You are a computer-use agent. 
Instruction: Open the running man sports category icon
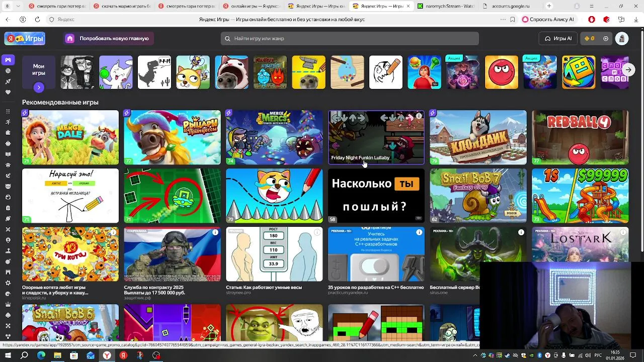click(x=8, y=122)
